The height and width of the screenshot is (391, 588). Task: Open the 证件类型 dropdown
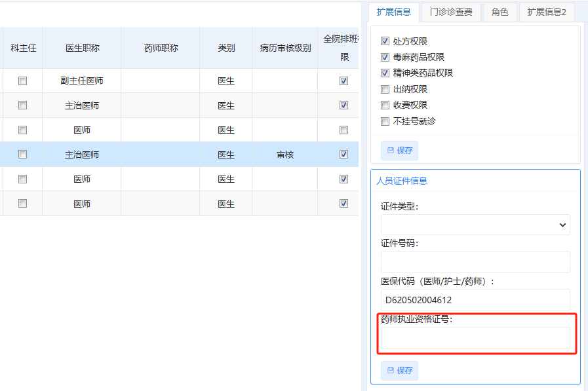(475, 225)
